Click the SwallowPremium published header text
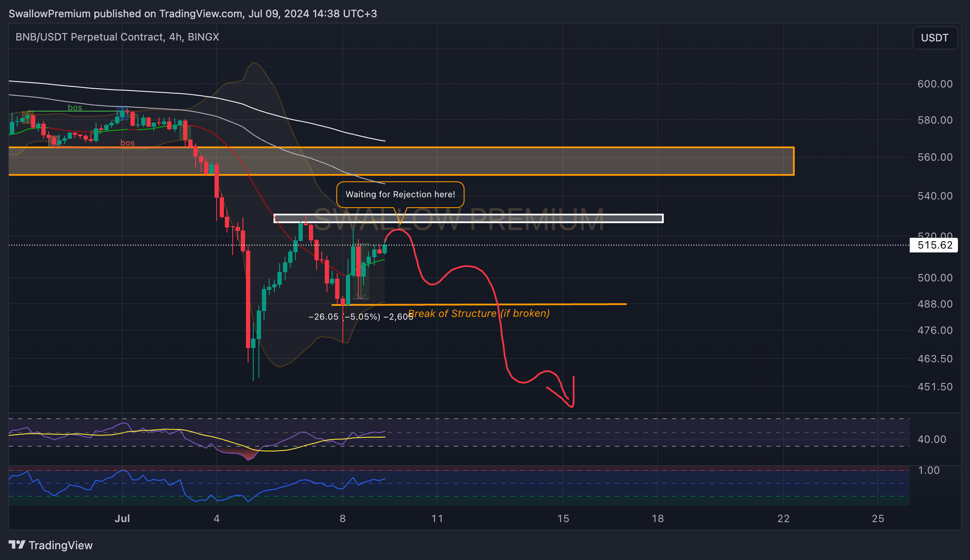 [193, 14]
